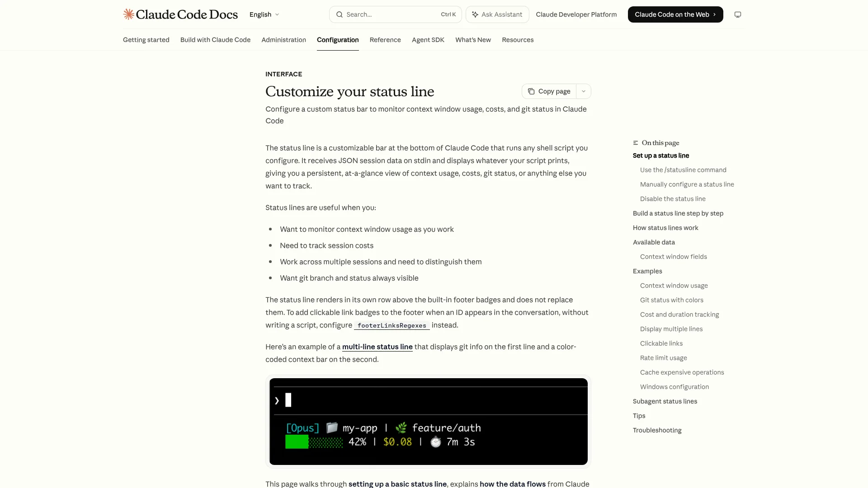Jump to Manually configure a status line
This screenshot has height=488, width=868.
coord(687,184)
